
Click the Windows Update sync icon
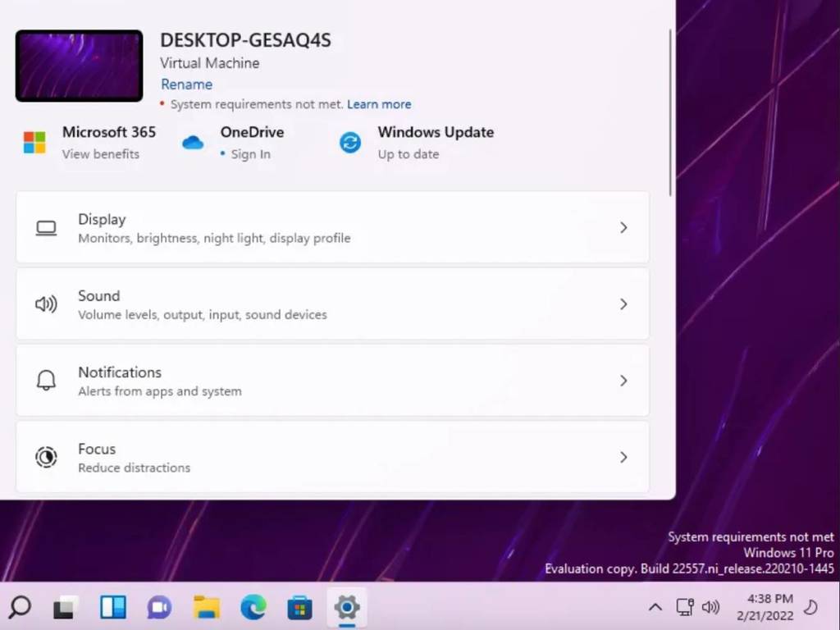tap(350, 143)
